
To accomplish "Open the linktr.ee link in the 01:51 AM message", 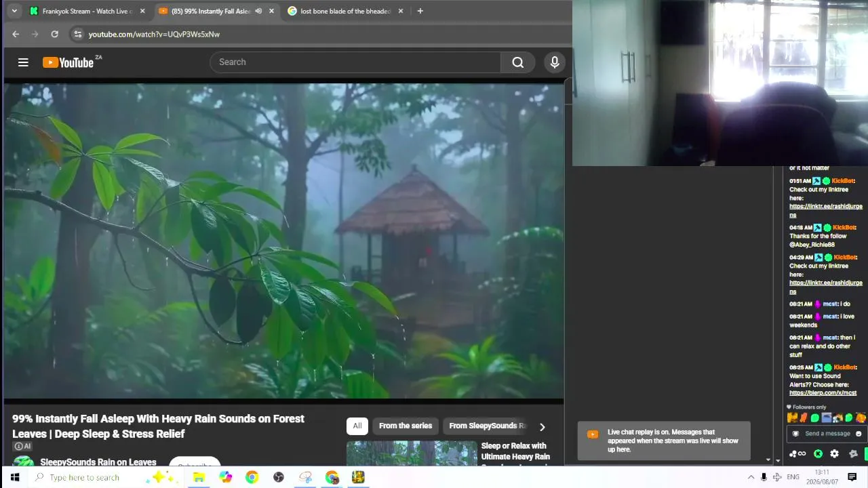I will pos(825,210).
